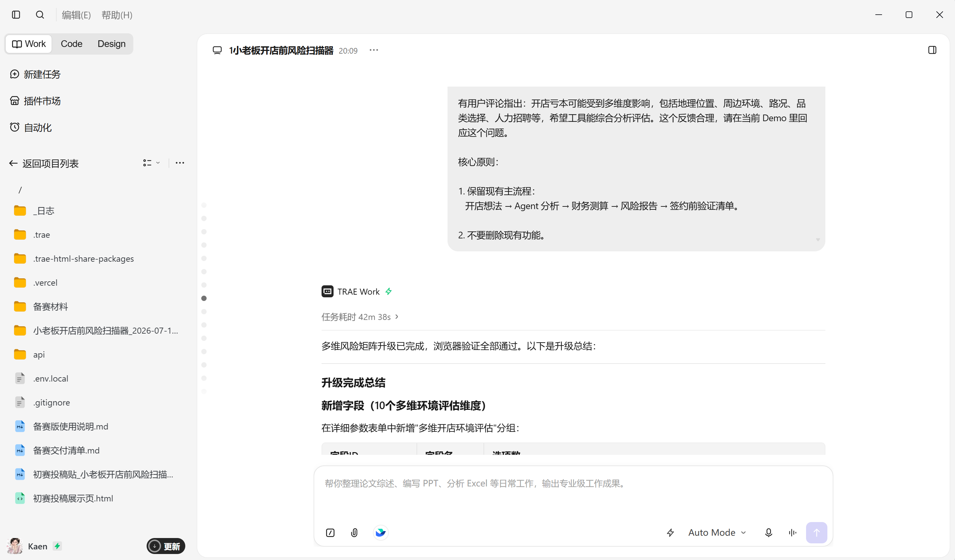Click the blue bird agent icon
Image resolution: width=955 pixels, height=560 pixels.
click(x=381, y=533)
